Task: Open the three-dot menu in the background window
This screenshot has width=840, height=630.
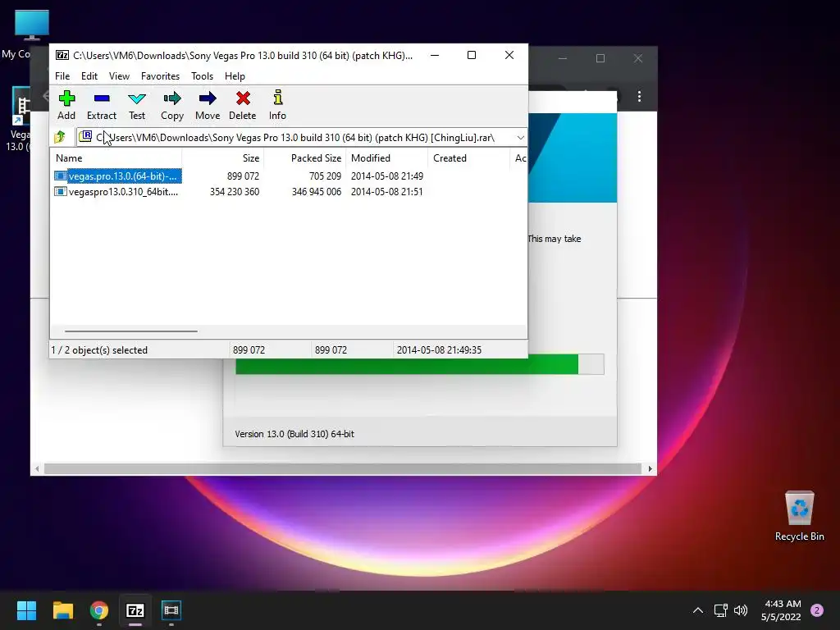Action: 639,97
